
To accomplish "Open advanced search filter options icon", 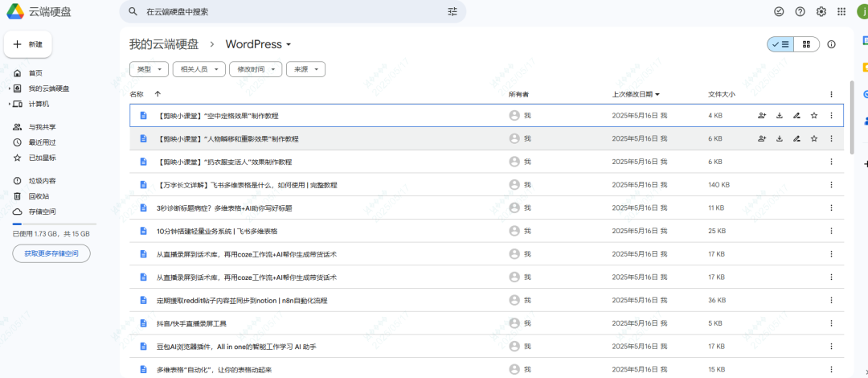I will [x=452, y=11].
